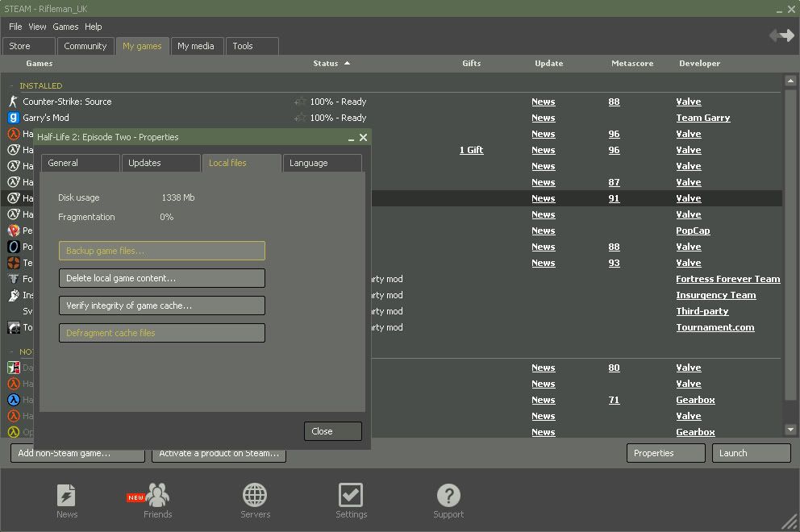Open the General tab in Properties dialog
800x532 pixels.
coord(80,163)
